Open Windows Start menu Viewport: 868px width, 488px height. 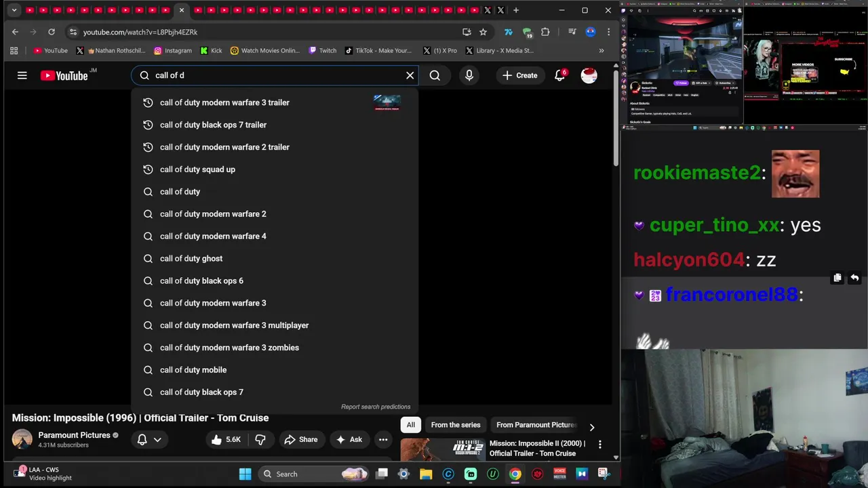tap(245, 474)
